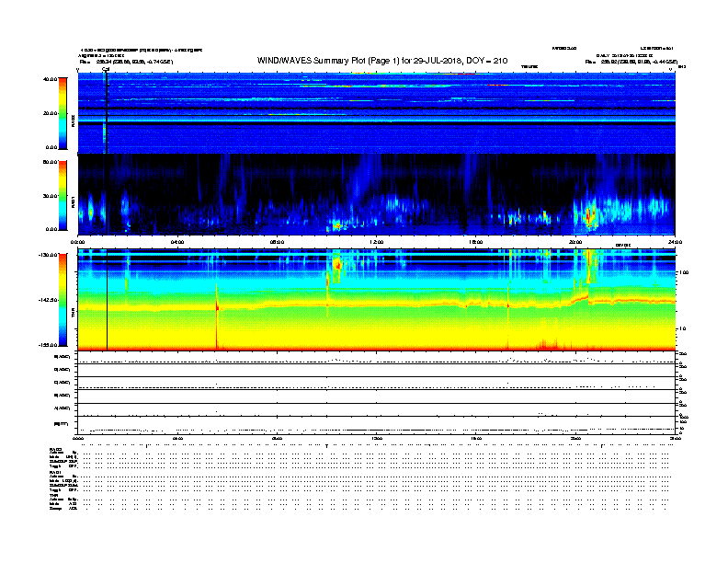Click the 24:00 label under the RAD1 spectrogram
This screenshot has height=563, width=728.
pyautogui.click(x=675, y=242)
